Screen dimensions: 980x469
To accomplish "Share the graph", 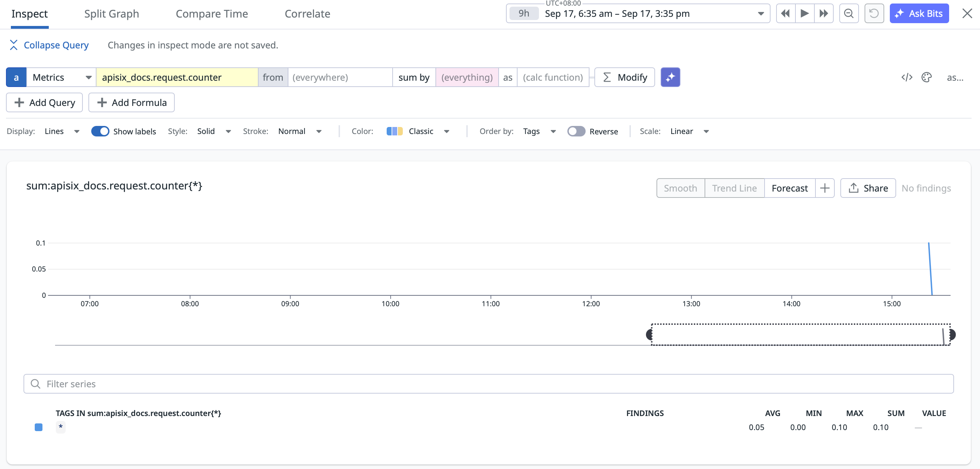I will coord(868,188).
